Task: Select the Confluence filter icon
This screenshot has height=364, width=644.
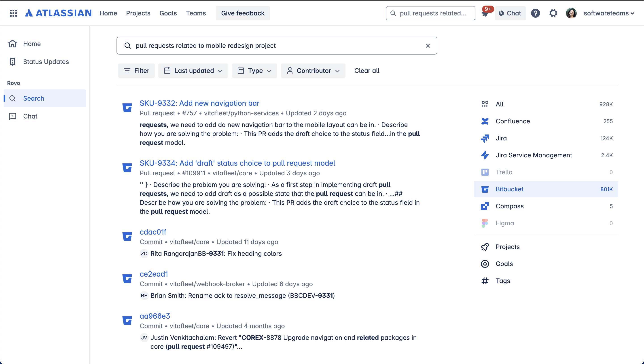Action: coord(485,121)
